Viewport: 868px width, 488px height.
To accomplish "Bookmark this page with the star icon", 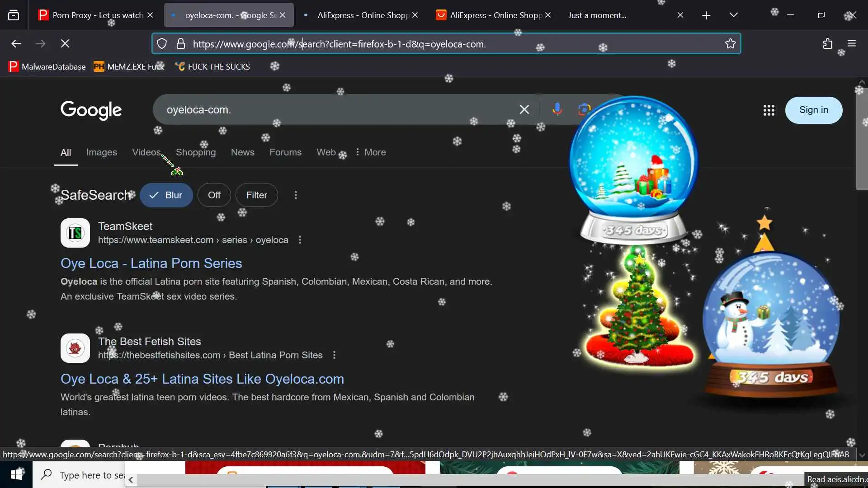I will [x=730, y=44].
